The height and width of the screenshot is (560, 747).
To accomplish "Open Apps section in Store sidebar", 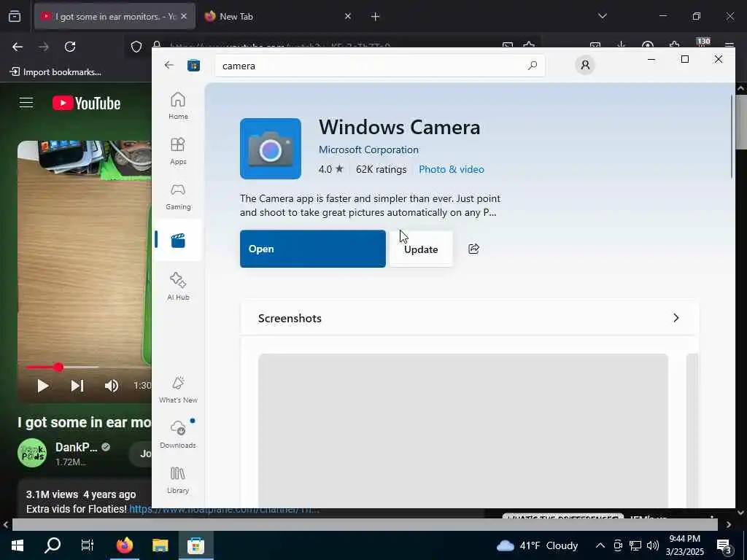I will coord(178,151).
